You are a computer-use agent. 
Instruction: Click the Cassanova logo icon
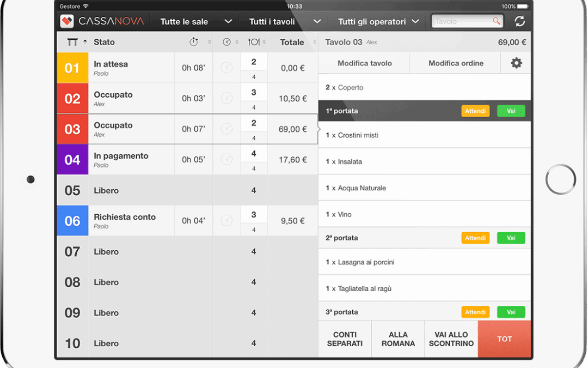coord(67,21)
